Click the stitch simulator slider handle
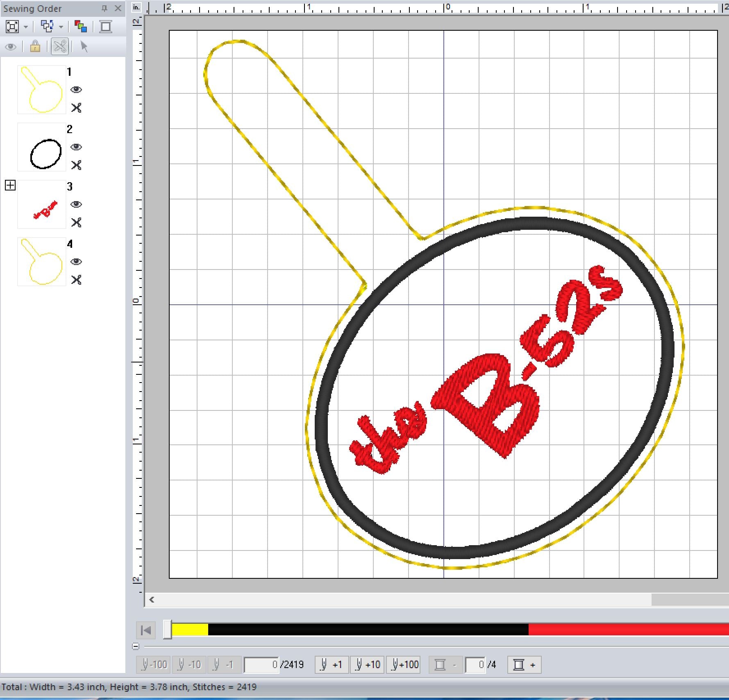 tap(167, 629)
